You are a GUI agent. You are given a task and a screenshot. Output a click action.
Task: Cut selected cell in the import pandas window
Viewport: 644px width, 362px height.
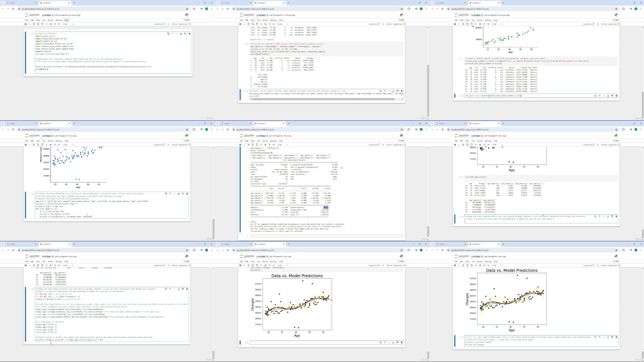(34, 24)
